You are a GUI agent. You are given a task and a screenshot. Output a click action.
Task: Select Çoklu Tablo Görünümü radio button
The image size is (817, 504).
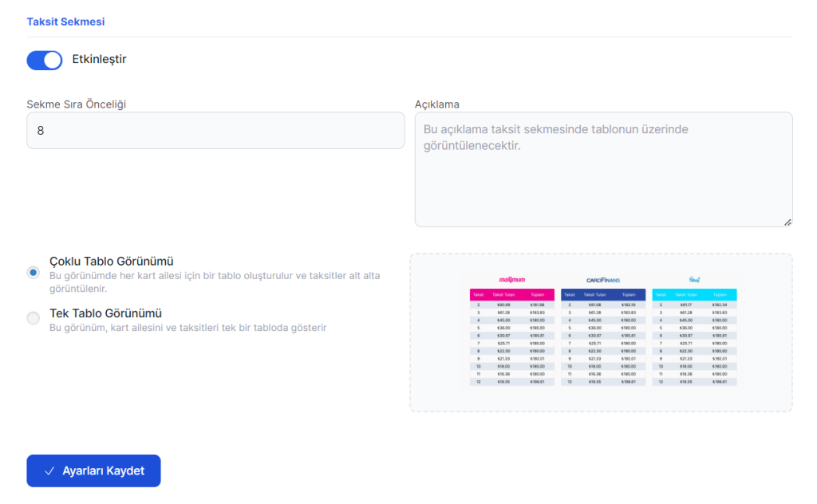(x=34, y=273)
